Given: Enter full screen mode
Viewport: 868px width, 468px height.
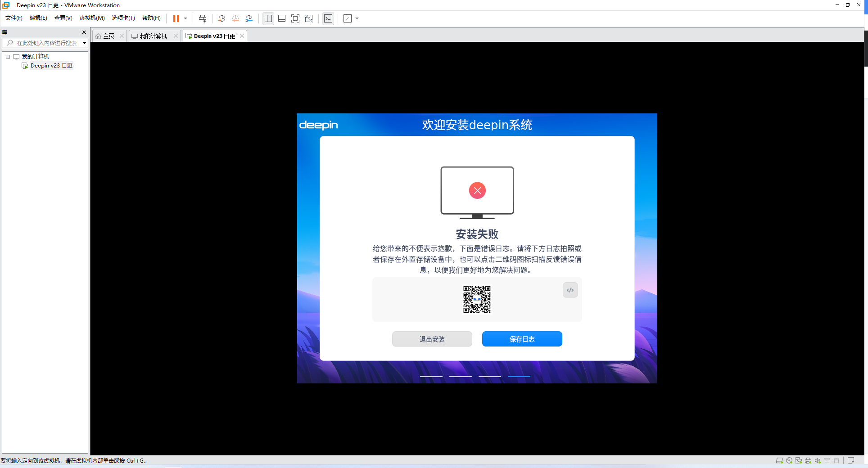Looking at the screenshot, I should point(295,18).
